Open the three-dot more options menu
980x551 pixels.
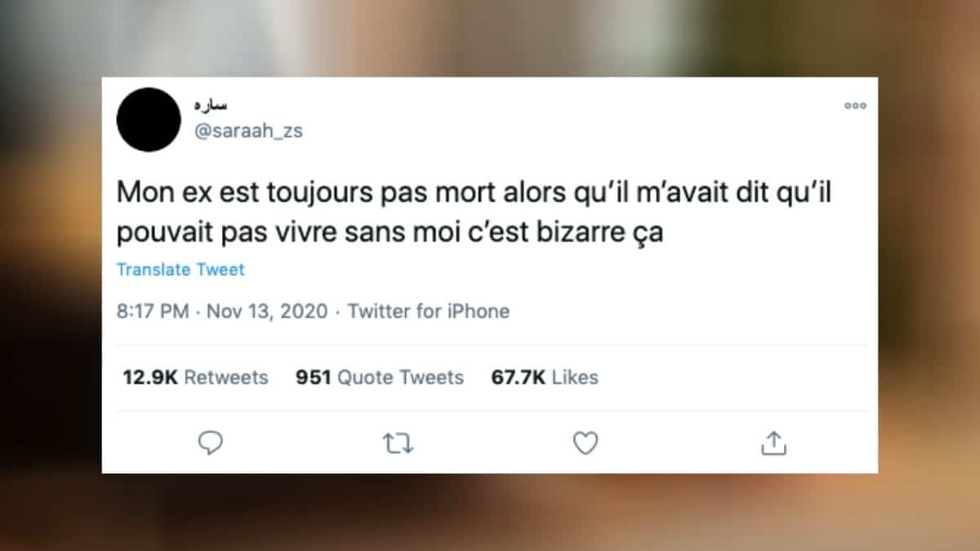[x=855, y=105]
